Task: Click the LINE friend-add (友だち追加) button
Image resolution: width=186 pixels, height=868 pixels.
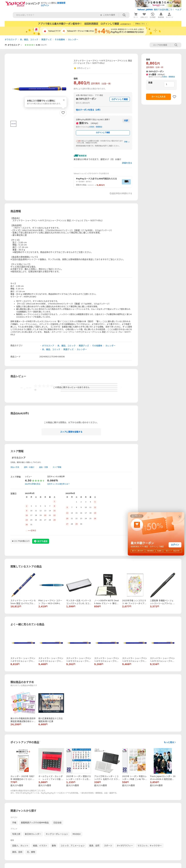Action: (x=41, y=541)
